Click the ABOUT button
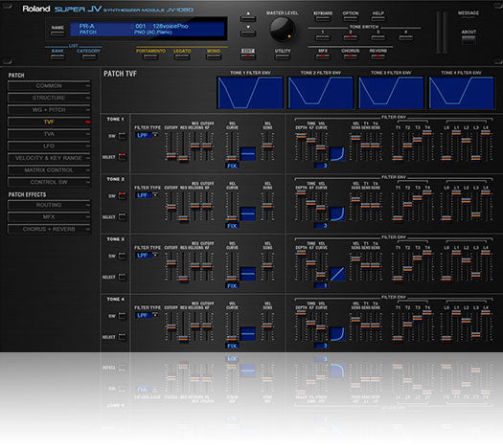Viewport: 503px width, 448px height. click(x=469, y=40)
